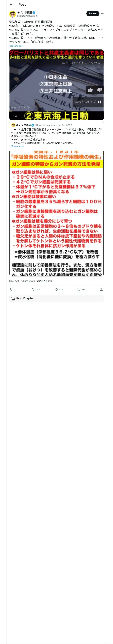Open the 8:50 AM Jun 27, 2023 timestamp
The height and width of the screenshot is (644, 113).
[x=22, y=281]
